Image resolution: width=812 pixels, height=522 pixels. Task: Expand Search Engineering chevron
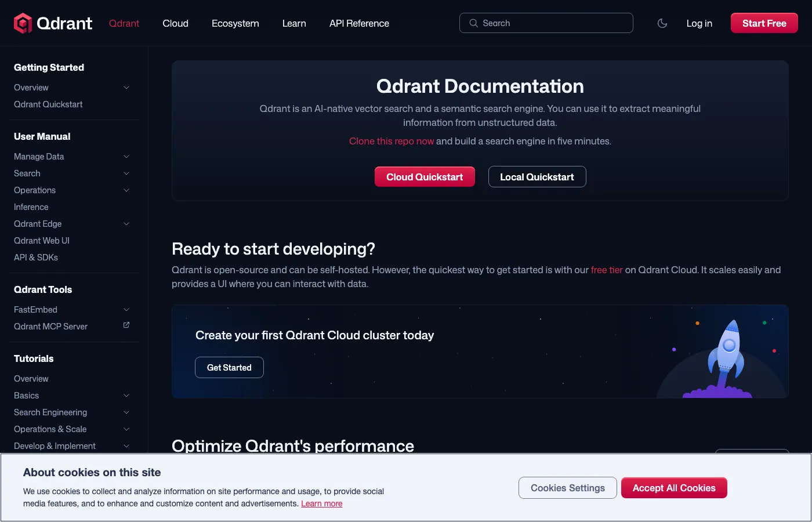click(126, 412)
